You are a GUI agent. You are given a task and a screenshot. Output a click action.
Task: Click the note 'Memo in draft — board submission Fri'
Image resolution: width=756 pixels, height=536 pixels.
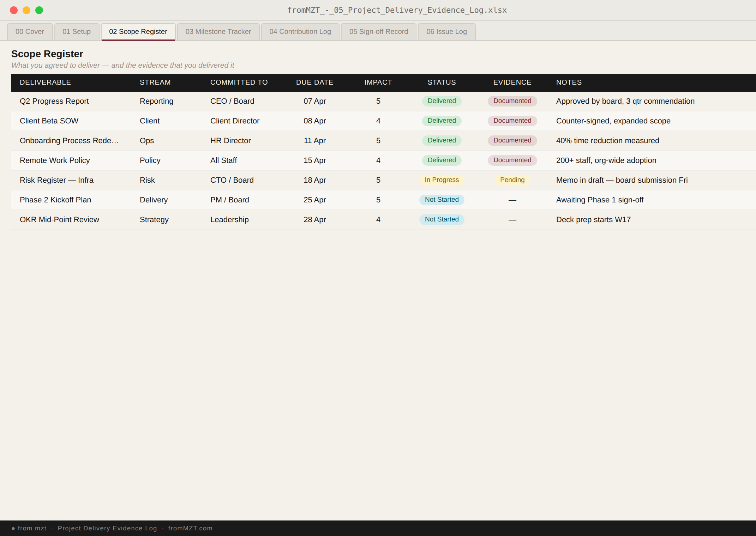tap(622, 180)
